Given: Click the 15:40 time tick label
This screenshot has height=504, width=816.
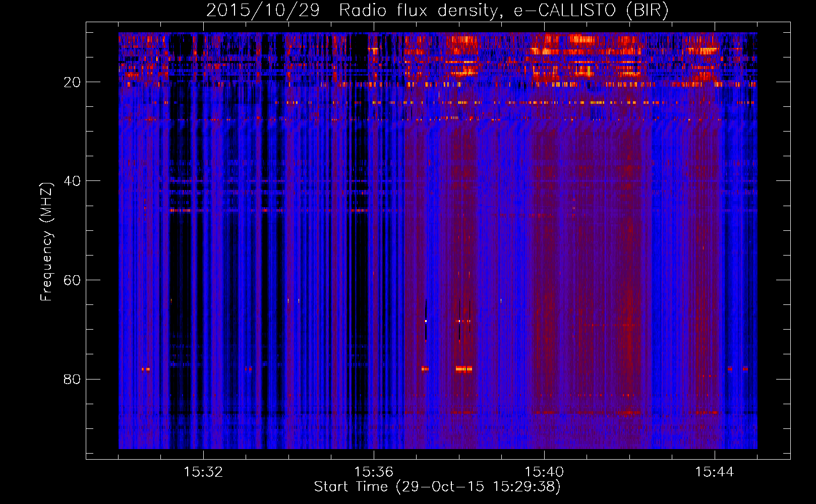Looking at the screenshot, I should click(x=544, y=472).
